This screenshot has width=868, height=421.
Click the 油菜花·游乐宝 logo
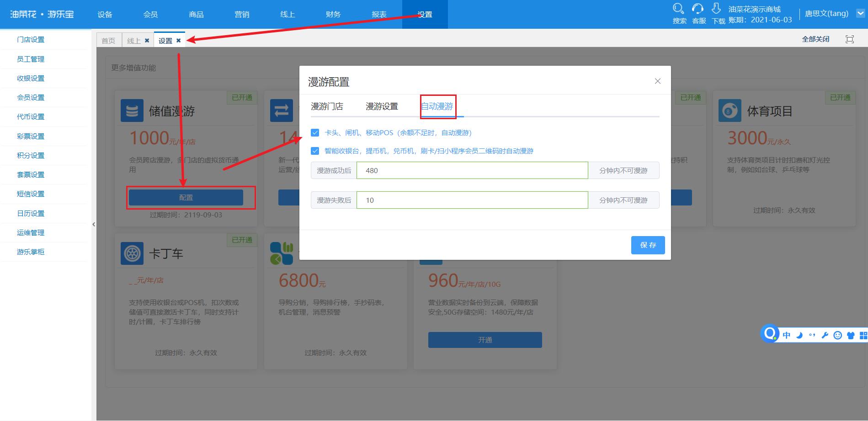click(42, 14)
